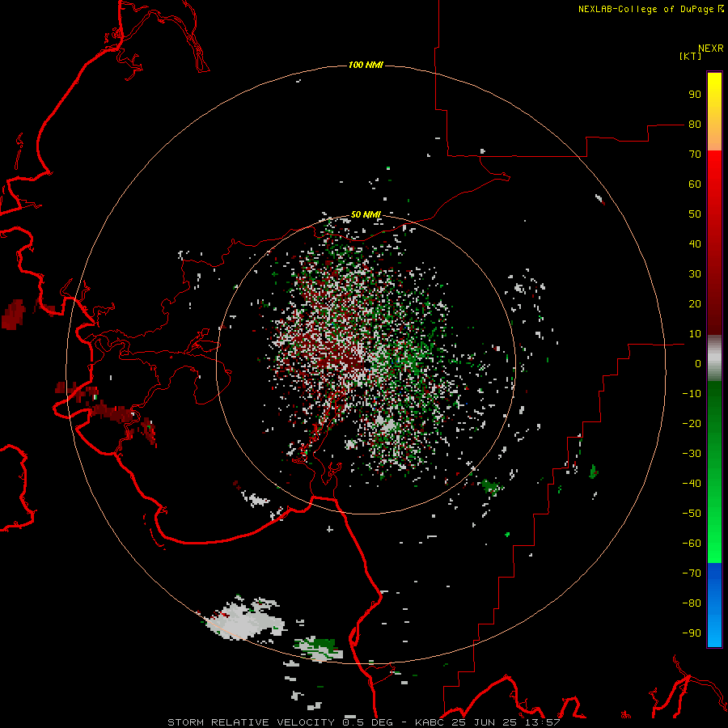Click the 50 value on the velocity scale
The image size is (728, 728).
[x=695, y=214]
